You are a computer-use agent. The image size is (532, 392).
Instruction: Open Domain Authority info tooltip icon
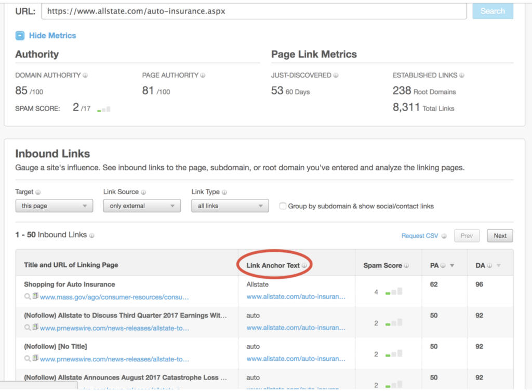click(x=85, y=75)
